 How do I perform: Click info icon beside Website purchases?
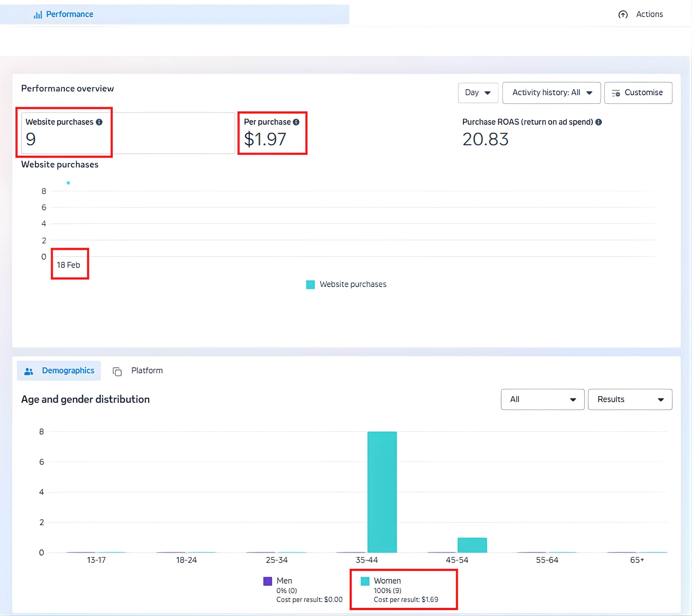[x=99, y=122]
